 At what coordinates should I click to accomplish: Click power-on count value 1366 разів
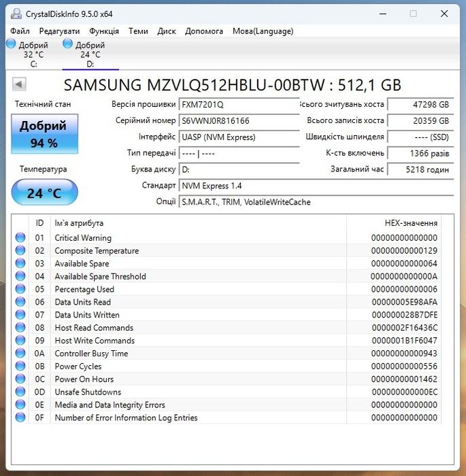pyautogui.click(x=420, y=153)
